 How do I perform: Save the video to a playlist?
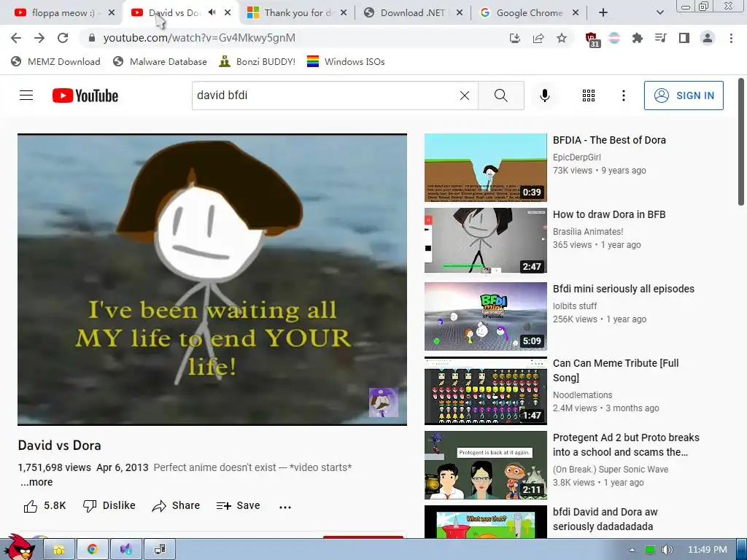pos(238,506)
